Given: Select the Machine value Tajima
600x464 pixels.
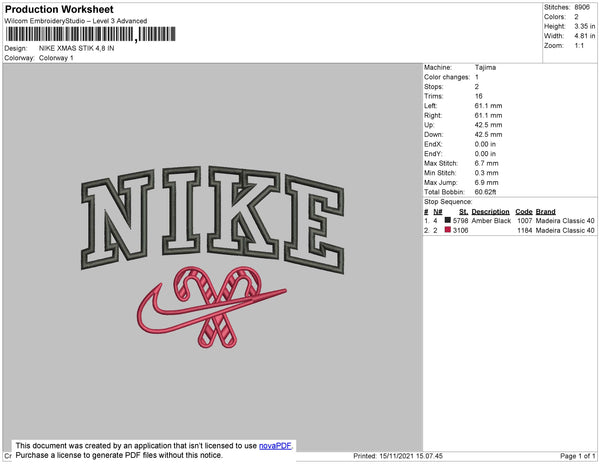Looking at the screenshot, I should [x=485, y=67].
